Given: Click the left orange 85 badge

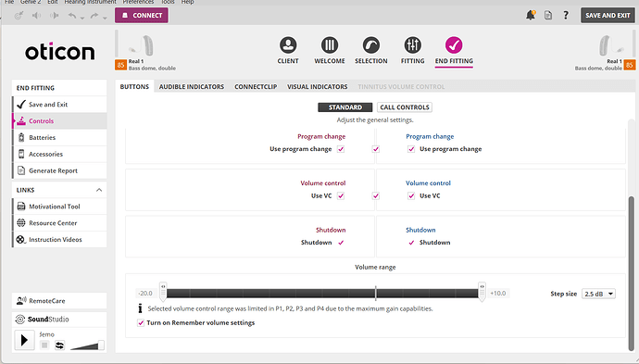Looking at the screenshot, I should coord(120,65).
